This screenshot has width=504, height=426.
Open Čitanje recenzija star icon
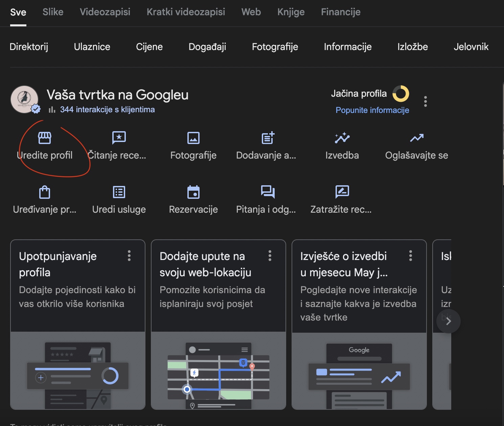point(119,138)
